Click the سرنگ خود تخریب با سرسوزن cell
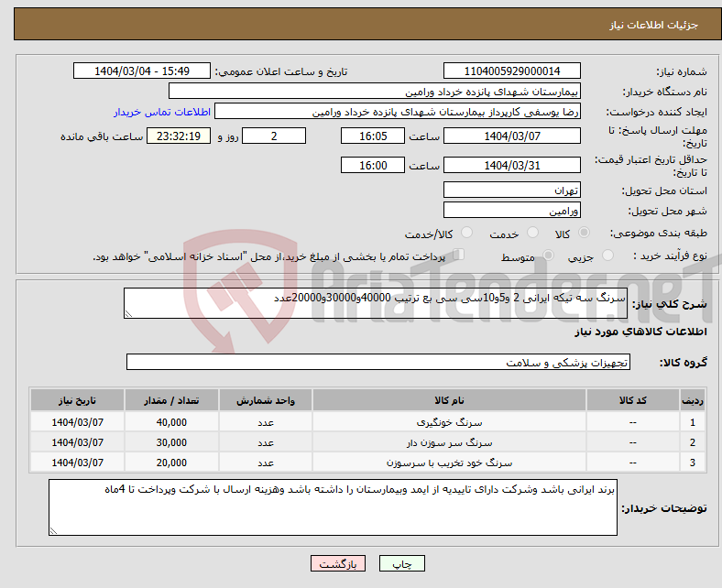Screen dimensions: 722x588 pyautogui.click(x=449, y=463)
